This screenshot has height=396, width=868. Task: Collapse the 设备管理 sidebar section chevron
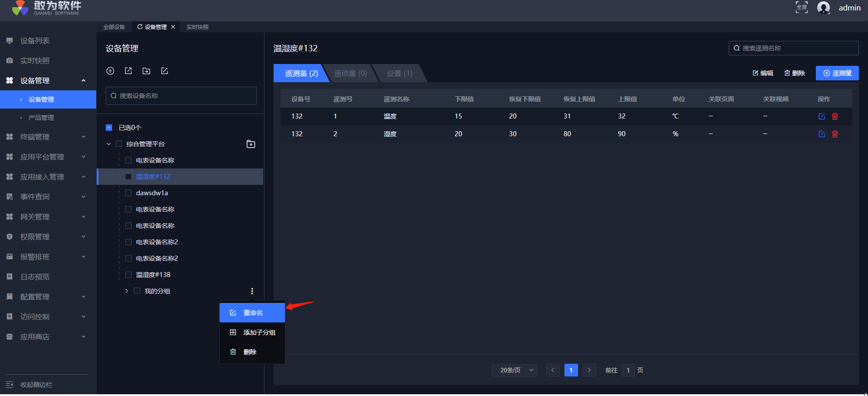click(83, 80)
